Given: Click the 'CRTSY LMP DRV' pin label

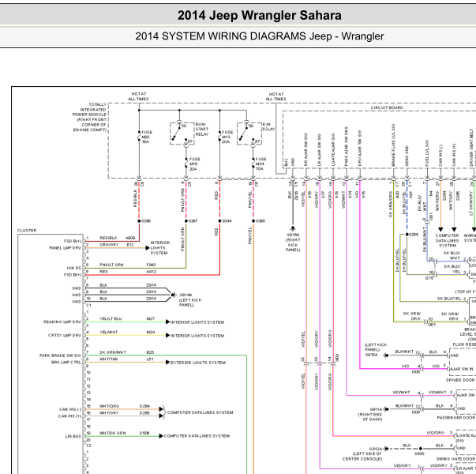Looking at the screenshot, I should coord(65,335).
